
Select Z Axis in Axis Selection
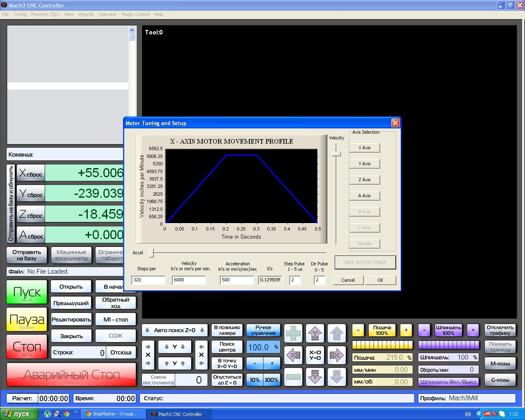pos(365,180)
